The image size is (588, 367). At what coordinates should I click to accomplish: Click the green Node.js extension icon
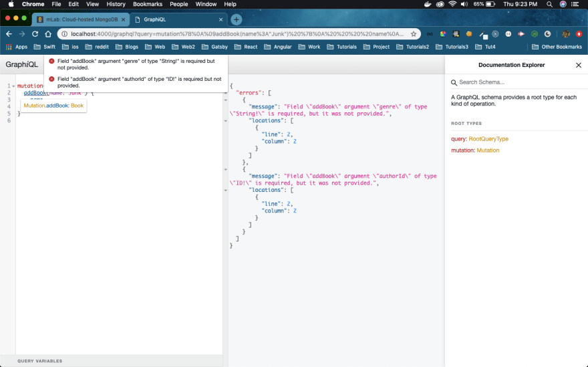coord(535,34)
